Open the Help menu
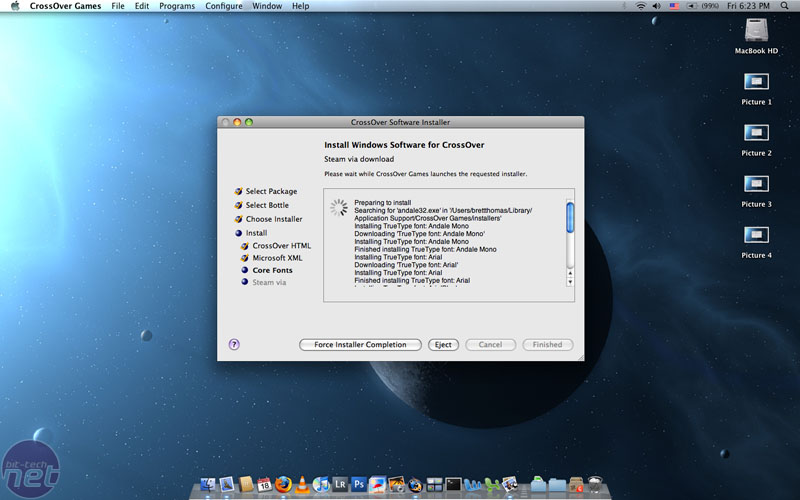Viewport: 800px width, 500px height. (x=301, y=6)
